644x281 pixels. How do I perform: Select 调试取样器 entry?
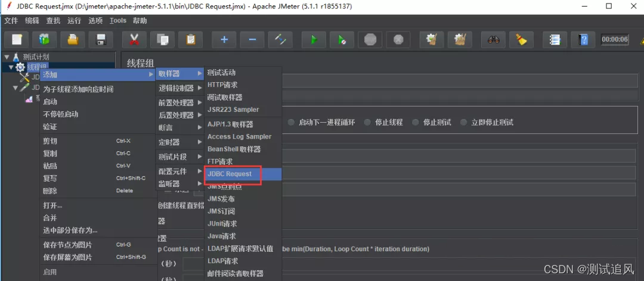coord(243,97)
